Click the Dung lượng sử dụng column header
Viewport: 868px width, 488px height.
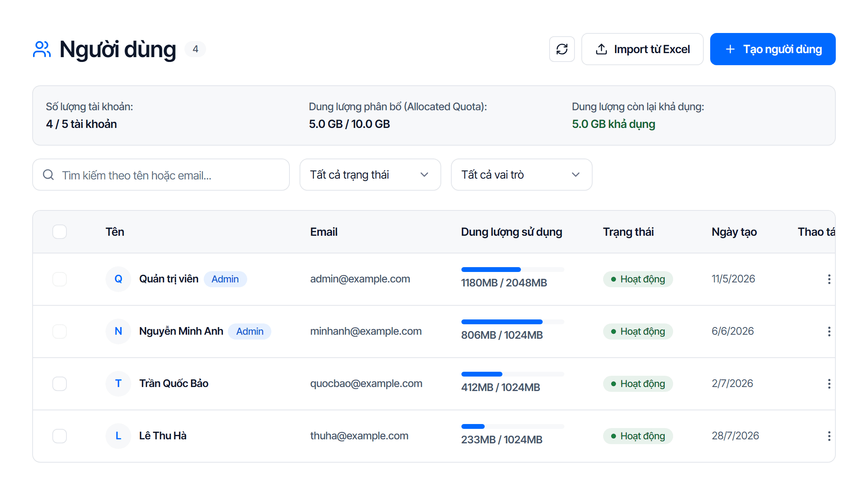click(511, 232)
